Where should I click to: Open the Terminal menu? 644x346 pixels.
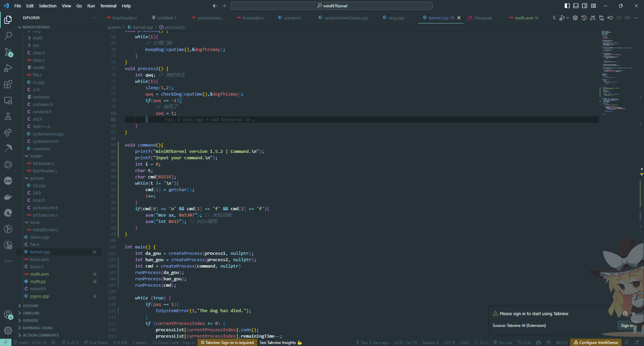tap(108, 6)
